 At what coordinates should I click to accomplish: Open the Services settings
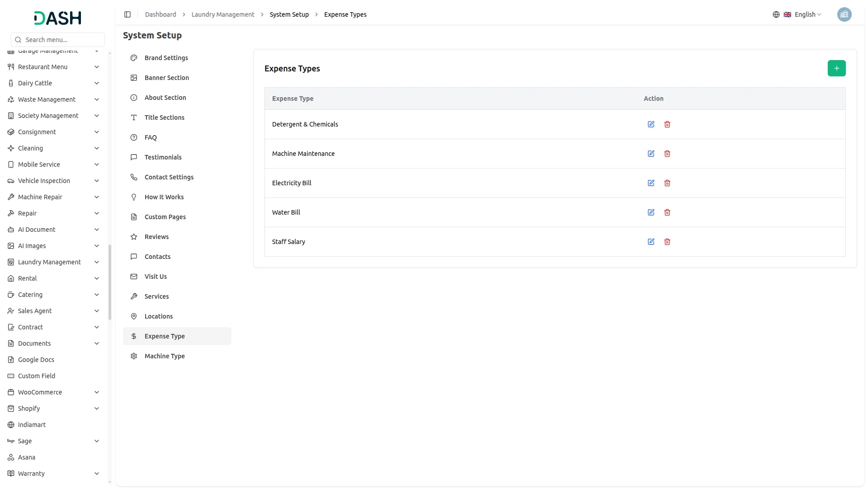(x=177, y=296)
